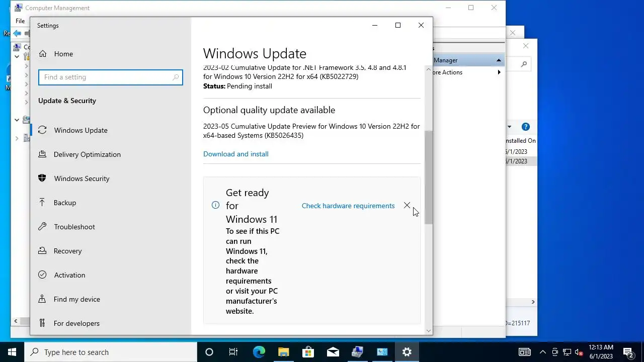Open the Home page in Settings
This screenshot has height=362, width=644.
click(x=63, y=54)
